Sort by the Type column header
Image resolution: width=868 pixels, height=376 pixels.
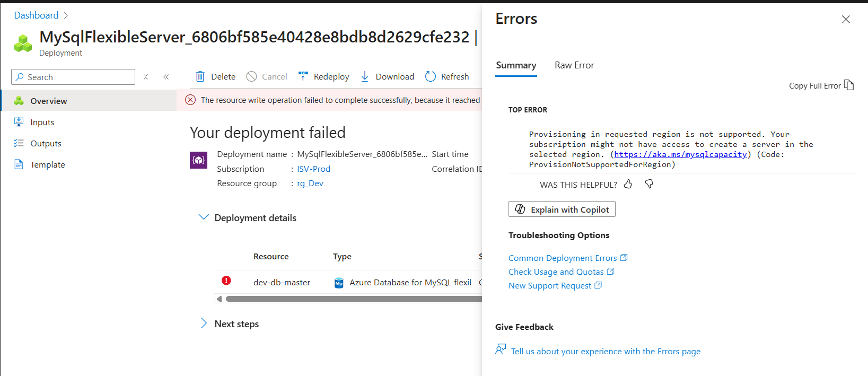coord(342,256)
